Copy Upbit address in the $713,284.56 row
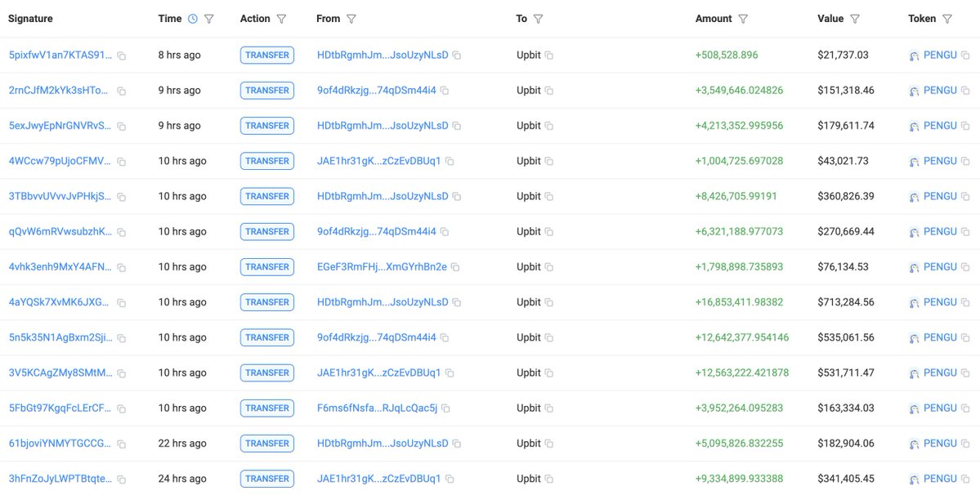Screen dimensions: 980x495 click(x=548, y=303)
